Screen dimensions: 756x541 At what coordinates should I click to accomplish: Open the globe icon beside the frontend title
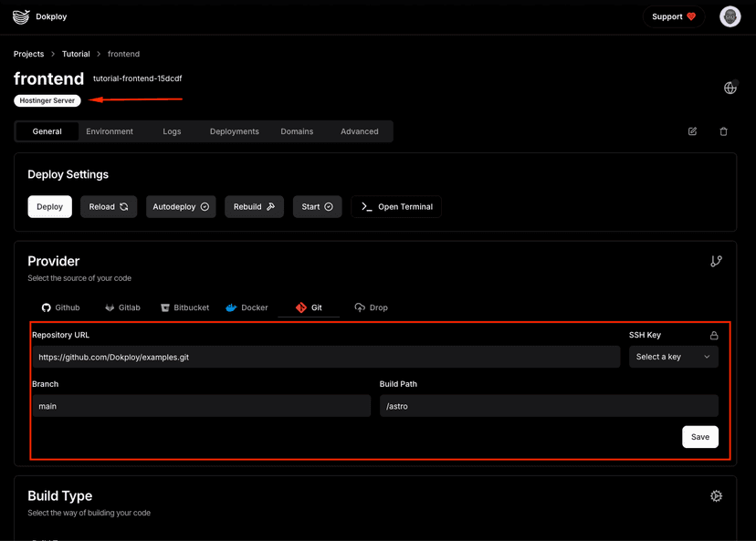pyautogui.click(x=730, y=88)
